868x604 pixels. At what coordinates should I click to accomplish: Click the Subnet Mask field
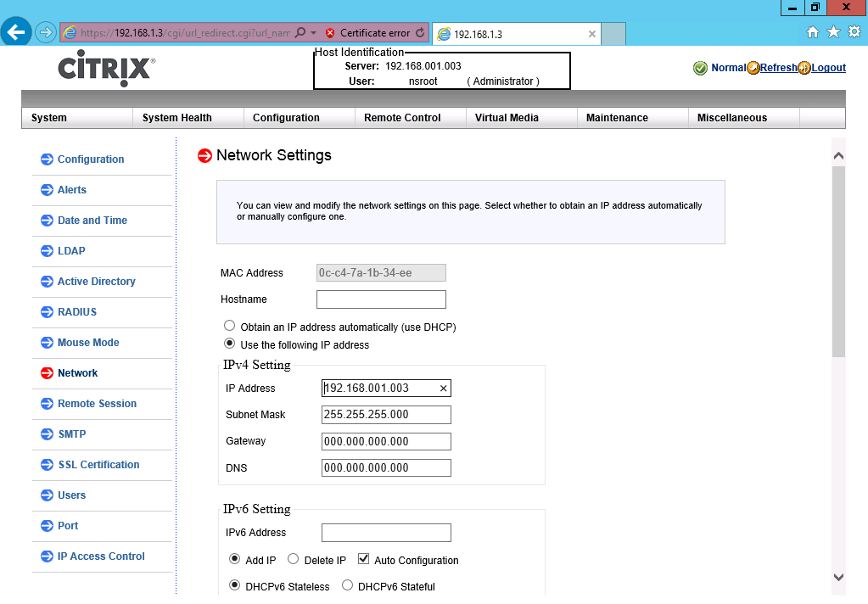[x=386, y=415]
